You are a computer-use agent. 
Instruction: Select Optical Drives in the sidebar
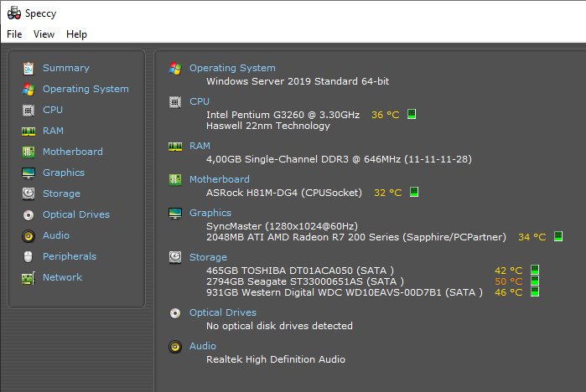(76, 214)
